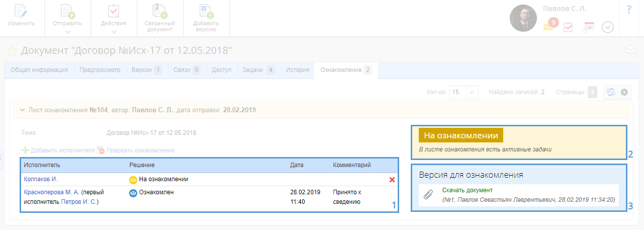Click the yellow eye На ознакомлении status icon
Image resolution: width=644 pixels, height=230 pixels.
pyautogui.click(x=133, y=179)
